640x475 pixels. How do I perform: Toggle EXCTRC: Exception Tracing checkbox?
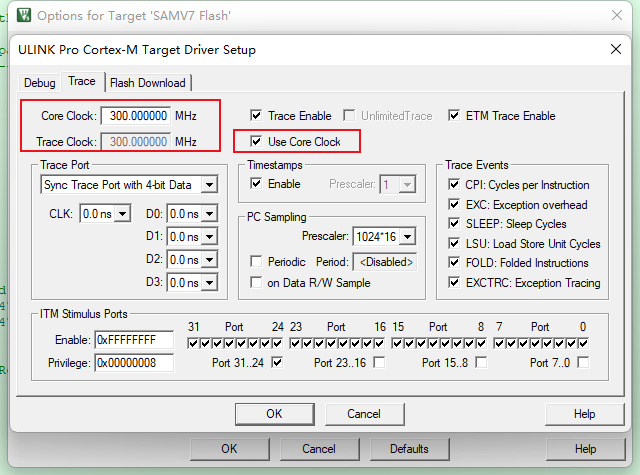tap(455, 283)
